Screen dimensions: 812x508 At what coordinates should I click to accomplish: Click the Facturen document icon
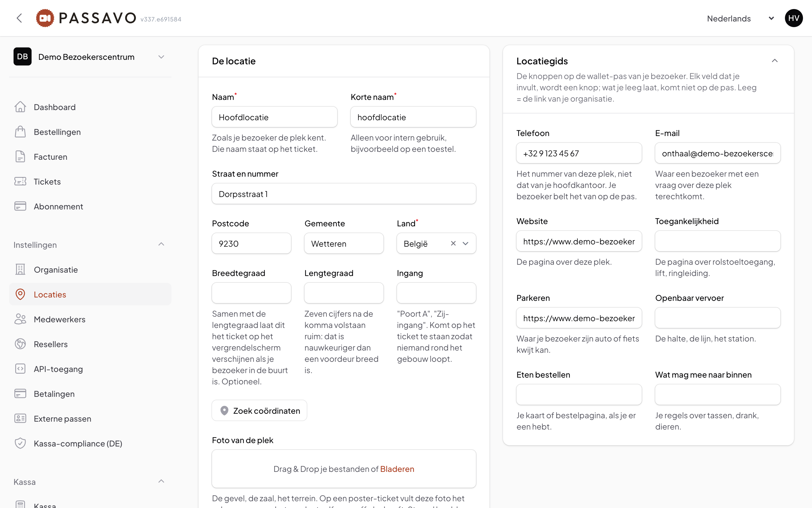click(20, 157)
